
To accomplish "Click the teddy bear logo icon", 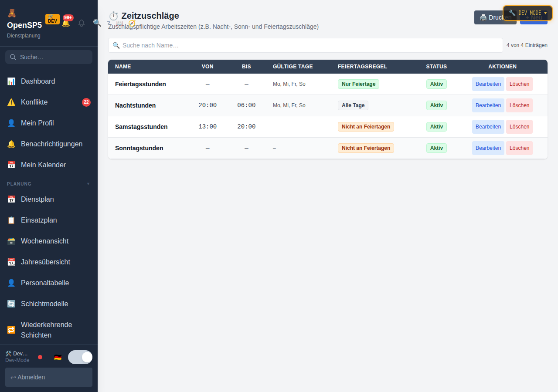I will [11, 13].
